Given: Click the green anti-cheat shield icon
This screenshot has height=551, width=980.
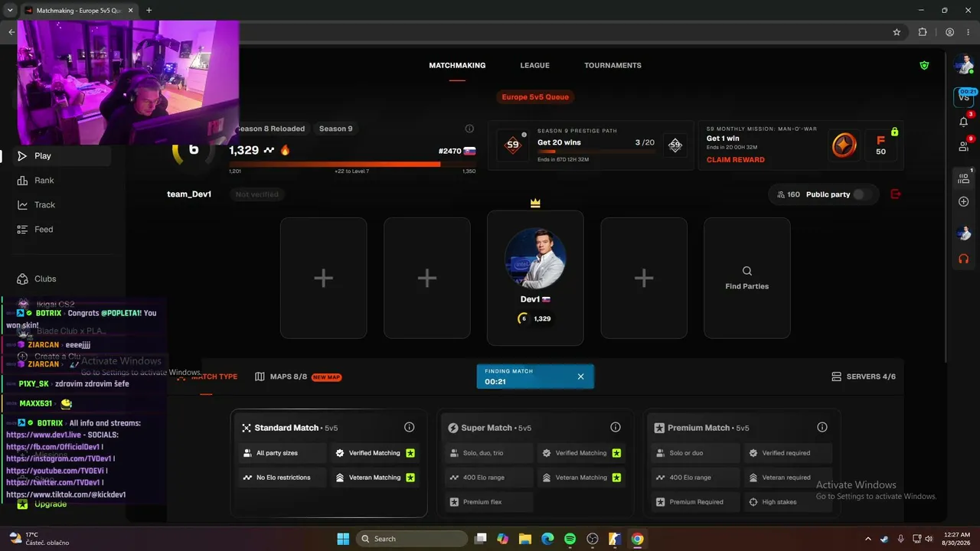Looking at the screenshot, I should pos(924,66).
